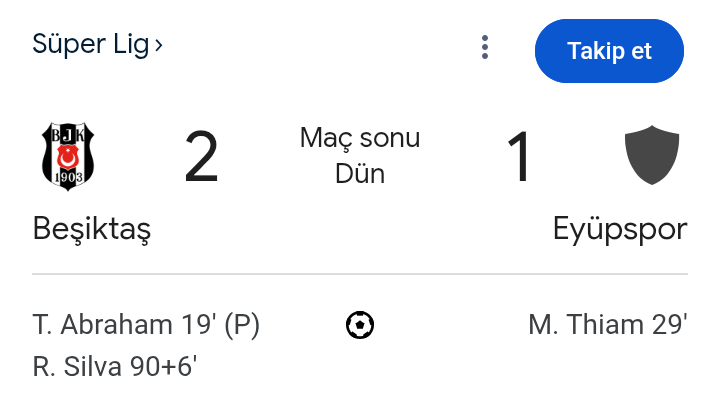Image resolution: width=720 pixels, height=397 pixels.
Task: Click the red crescent on Beşiktaş crest
Action: point(68,158)
